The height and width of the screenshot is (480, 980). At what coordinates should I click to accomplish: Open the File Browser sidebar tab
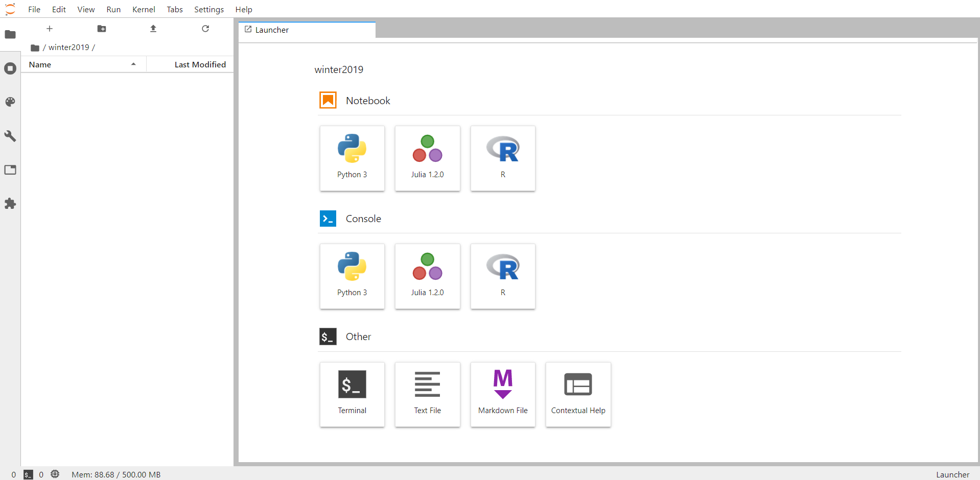[10, 34]
